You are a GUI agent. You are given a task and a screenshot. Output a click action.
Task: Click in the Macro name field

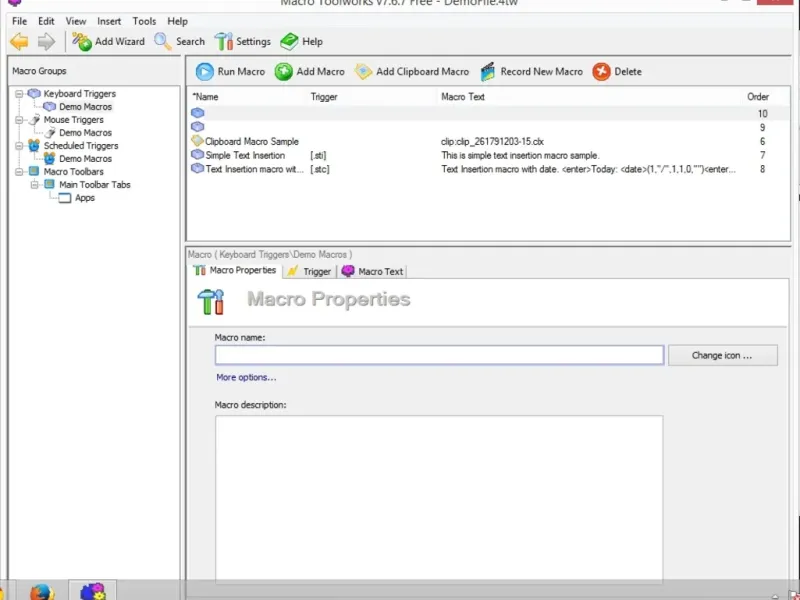(439, 355)
